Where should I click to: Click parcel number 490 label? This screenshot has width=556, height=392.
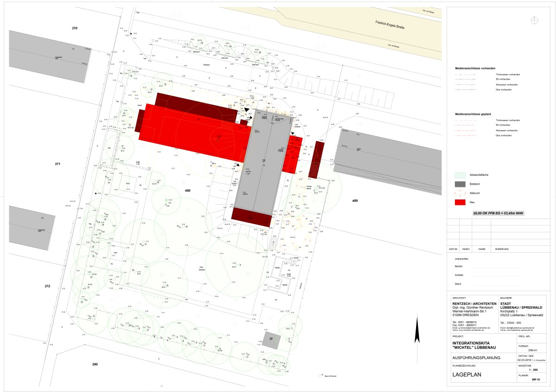coord(188,191)
